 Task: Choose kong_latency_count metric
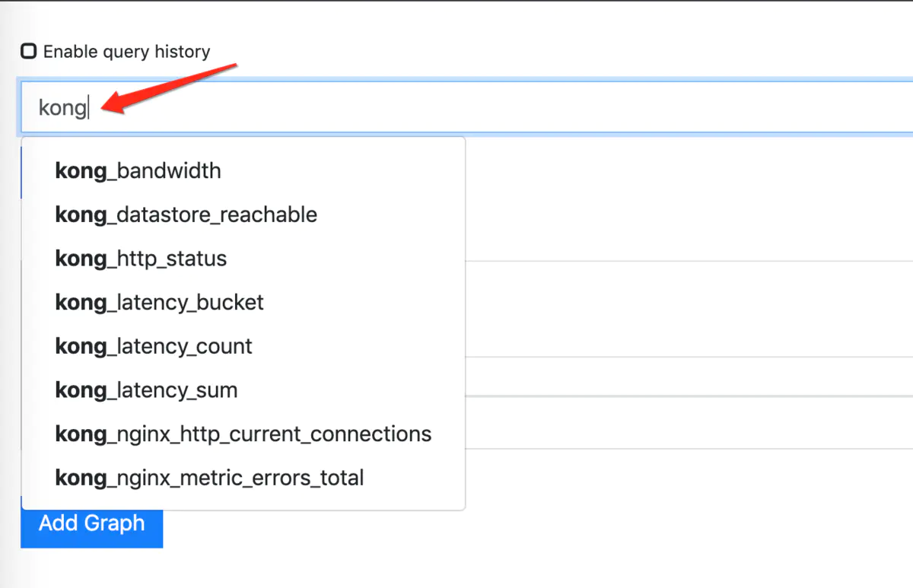point(243,346)
